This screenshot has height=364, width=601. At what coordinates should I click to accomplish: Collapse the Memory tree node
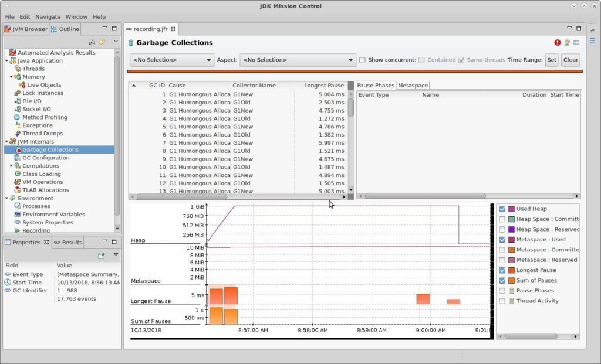11,77
